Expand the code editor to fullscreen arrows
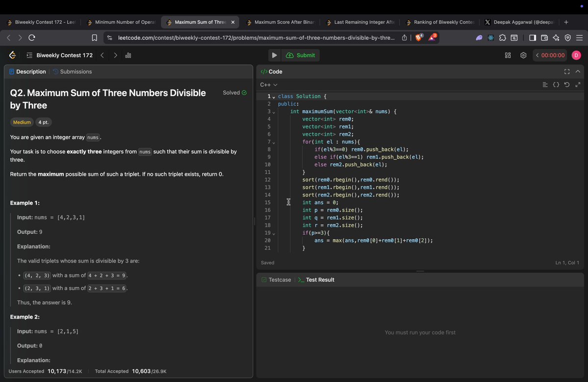588x382 pixels. click(x=578, y=85)
